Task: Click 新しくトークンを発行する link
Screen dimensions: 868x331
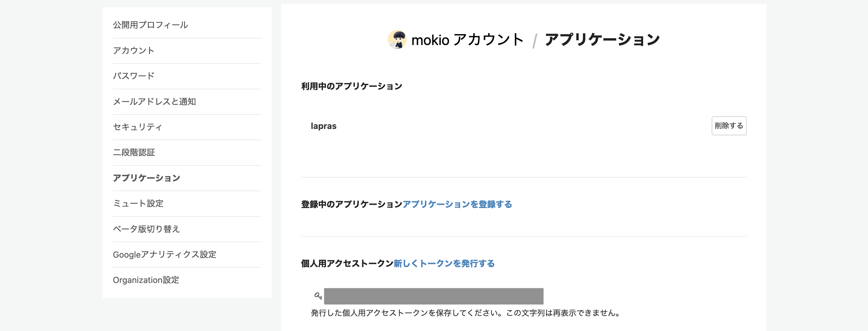Action: 443,264
